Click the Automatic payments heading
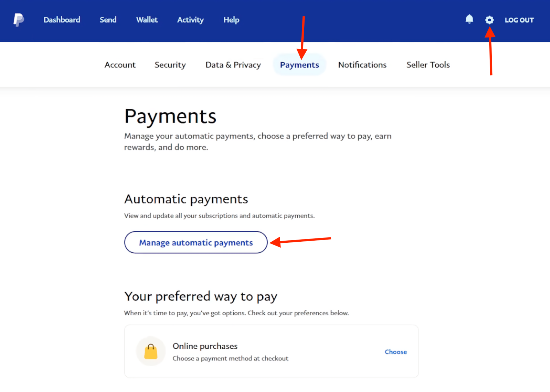This screenshot has height=392, width=550. 186,199
